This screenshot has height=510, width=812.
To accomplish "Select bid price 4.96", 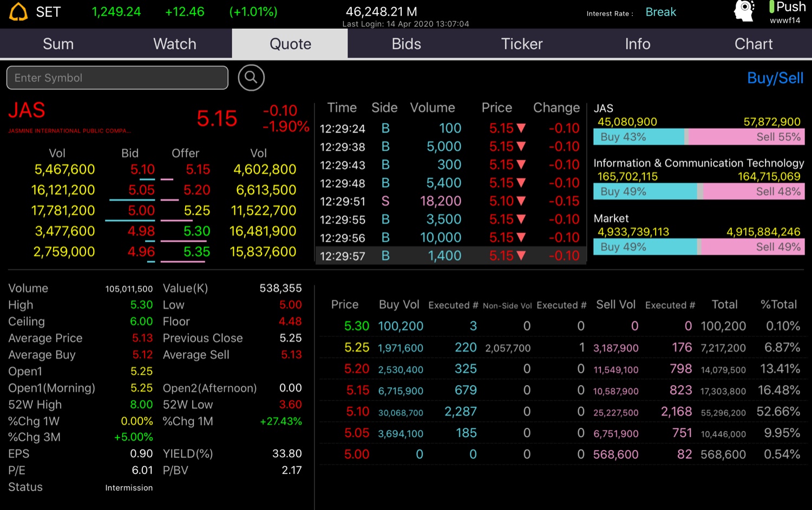I will point(141,252).
